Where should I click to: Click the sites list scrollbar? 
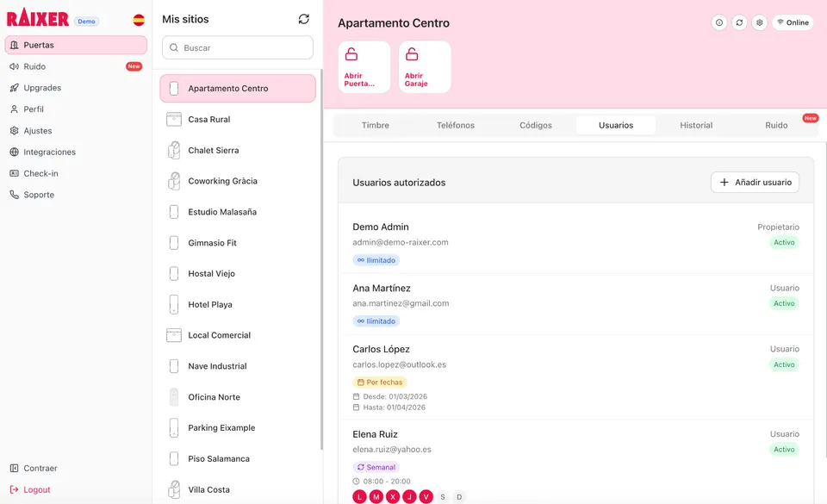pos(321,258)
